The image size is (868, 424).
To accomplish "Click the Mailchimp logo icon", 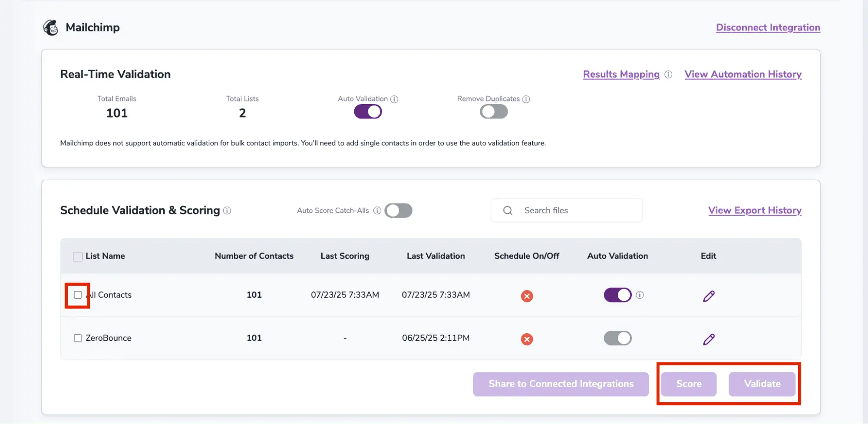I will [x=51, y=27].
